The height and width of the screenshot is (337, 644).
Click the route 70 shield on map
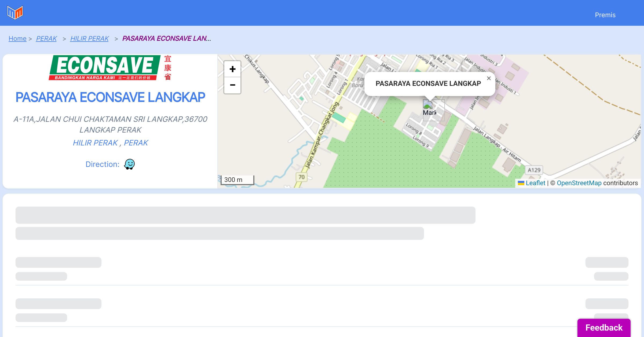click(x=302, y=177)
